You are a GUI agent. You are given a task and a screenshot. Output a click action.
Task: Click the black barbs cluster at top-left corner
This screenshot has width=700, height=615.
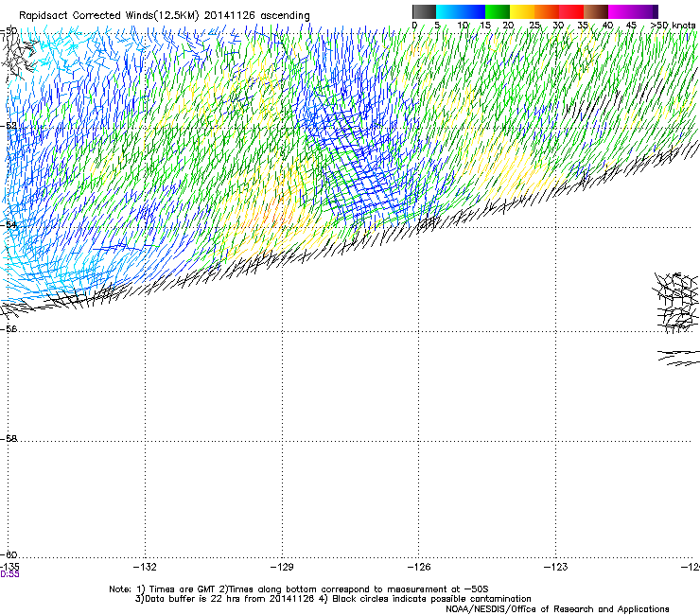[19, 56]
